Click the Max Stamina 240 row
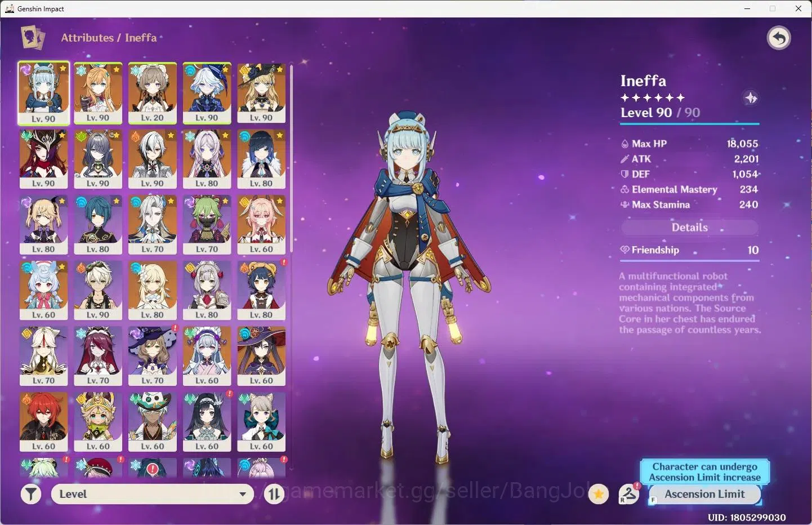 [x=690, y=204]
